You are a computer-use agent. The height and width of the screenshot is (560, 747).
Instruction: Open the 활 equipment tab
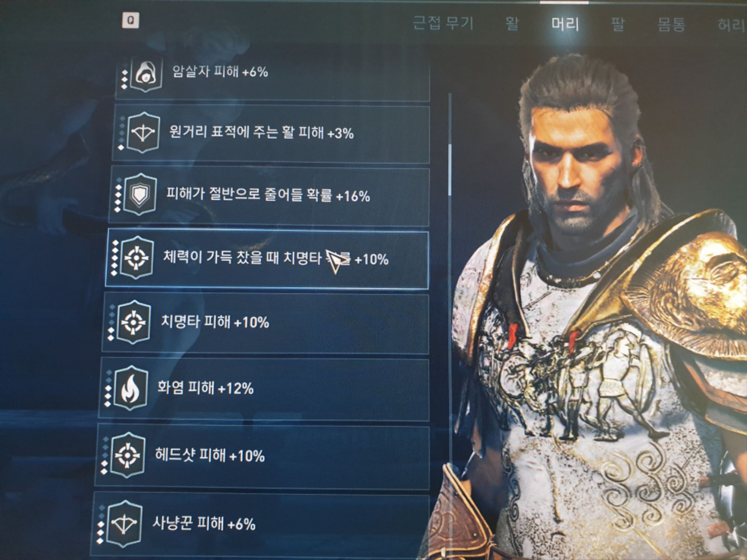(512, 24)
